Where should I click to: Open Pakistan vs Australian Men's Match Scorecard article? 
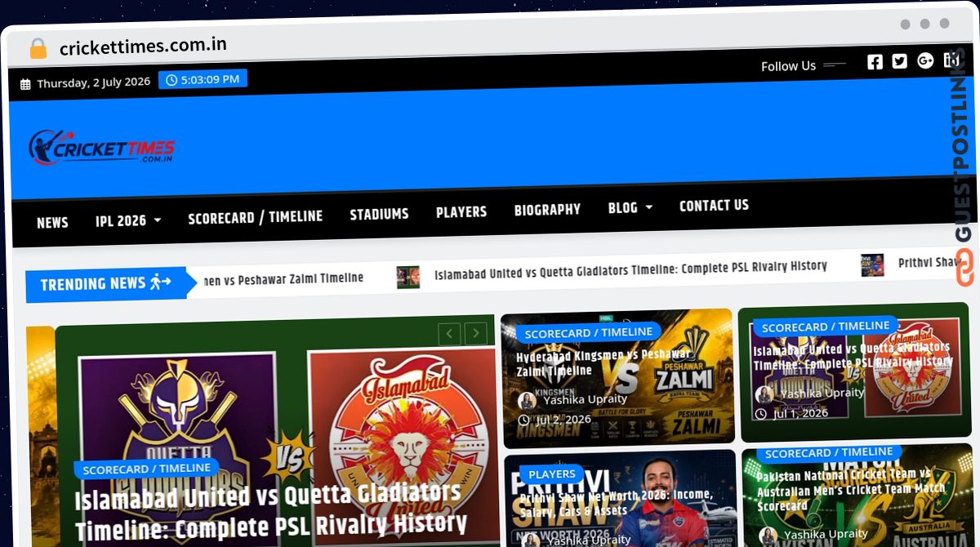(850, 490)
